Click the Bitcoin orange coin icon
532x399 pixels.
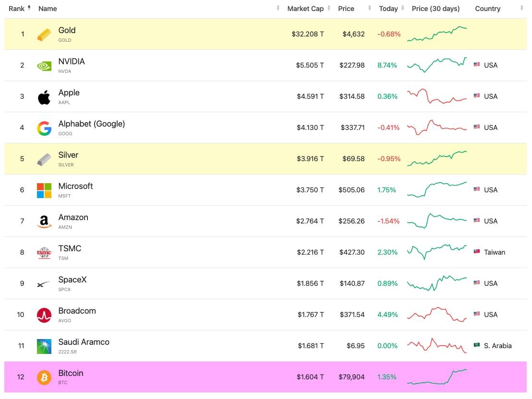[x=44, y=377]
